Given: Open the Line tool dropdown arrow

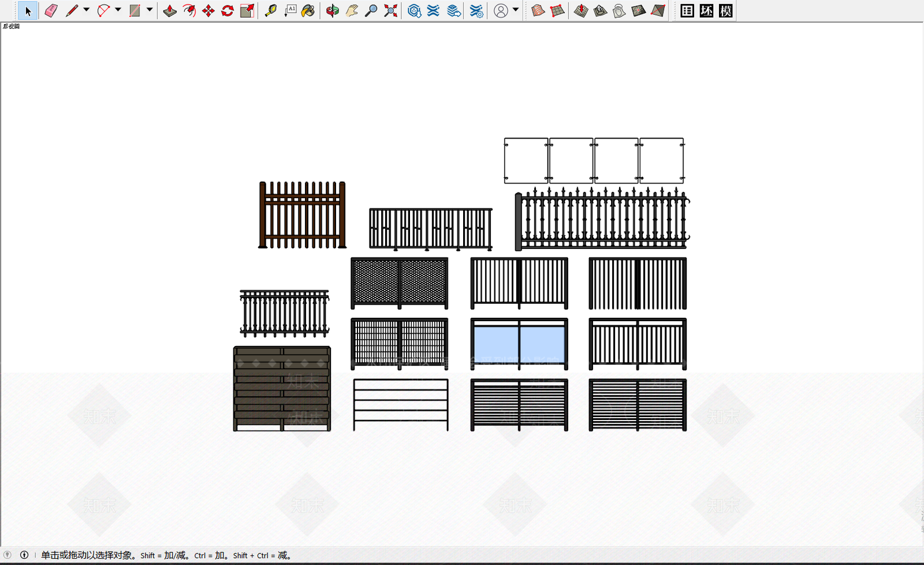Looking at the screenshot, I should point(87,10).
